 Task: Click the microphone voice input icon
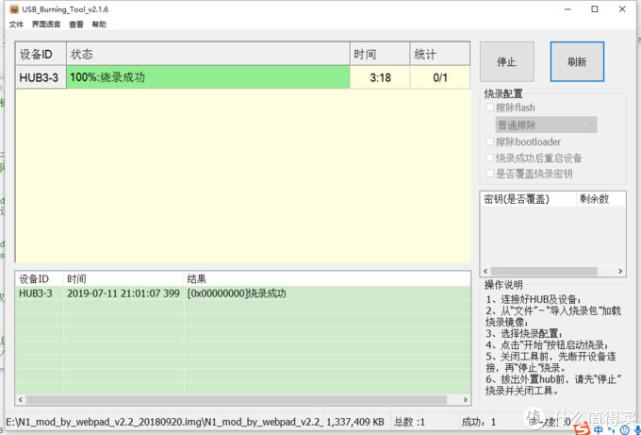[x=636, y=430]
